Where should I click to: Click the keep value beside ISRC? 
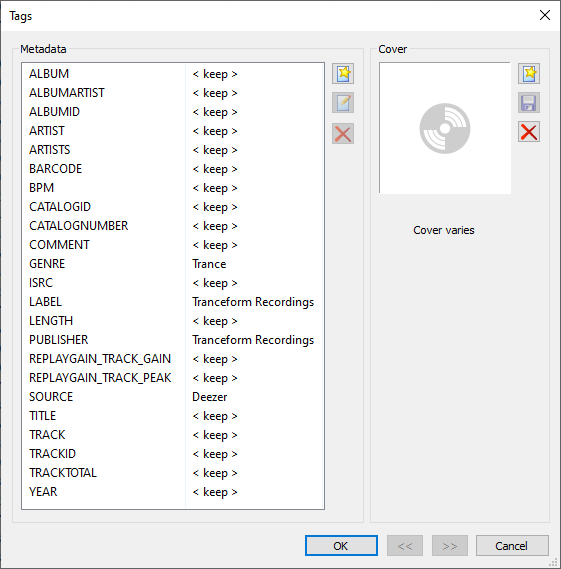click(x=215, y=283)
